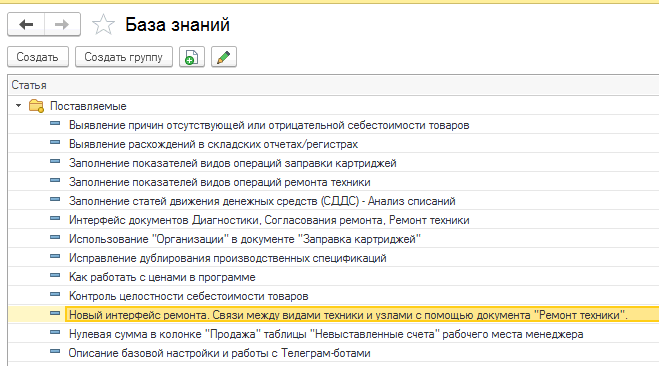
Task: Create new item by copying (document plus icon)
Action: coord(192,57)
